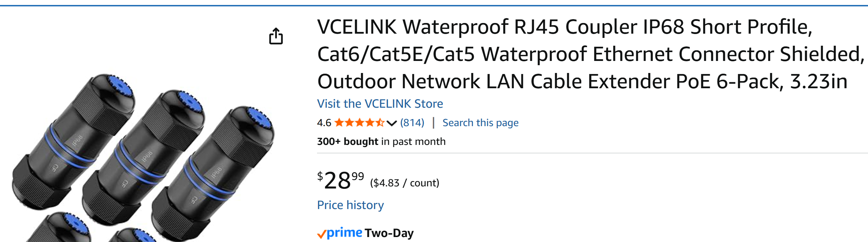
Task: Click the $28.99 price
Action: pos(340,180)
